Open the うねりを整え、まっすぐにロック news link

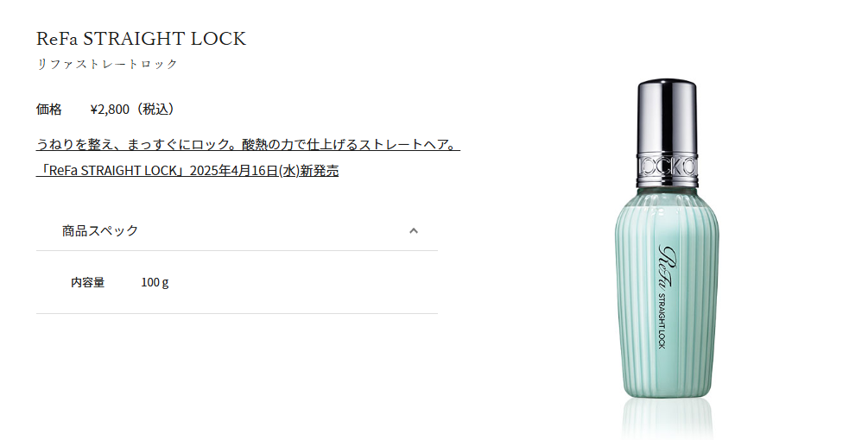248,144
